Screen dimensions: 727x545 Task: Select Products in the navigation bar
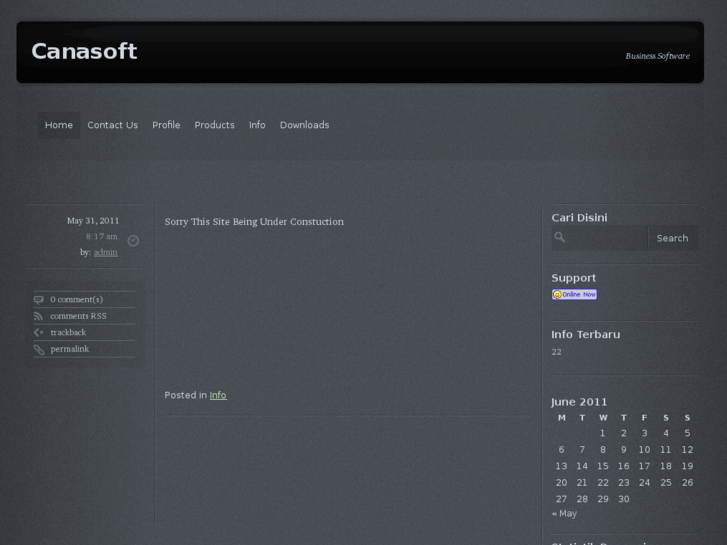pyautogui.click(x=214, y=125)
